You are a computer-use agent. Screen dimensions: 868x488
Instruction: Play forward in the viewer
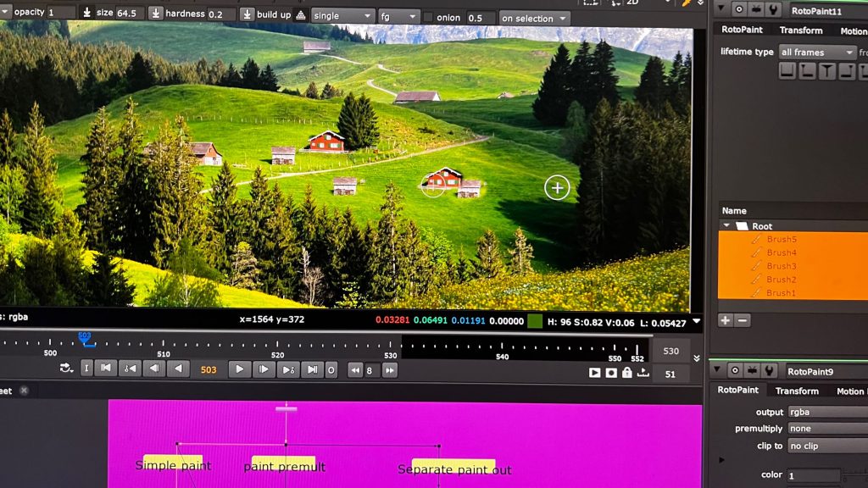click(x=239, y=369)
